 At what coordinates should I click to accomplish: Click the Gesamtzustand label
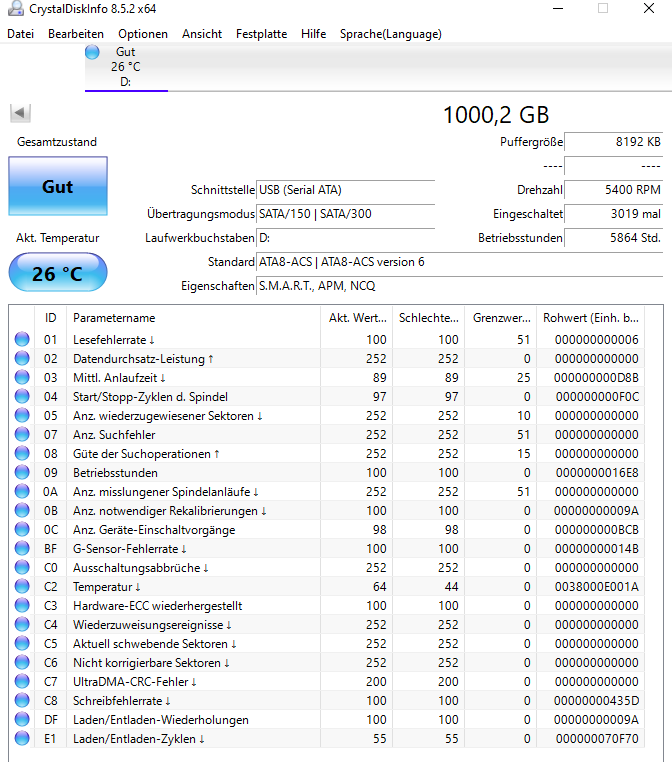coord(57,142)
